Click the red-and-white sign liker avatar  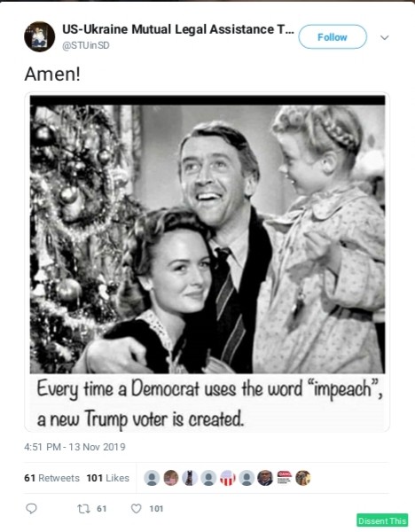[x=285, y=478]
